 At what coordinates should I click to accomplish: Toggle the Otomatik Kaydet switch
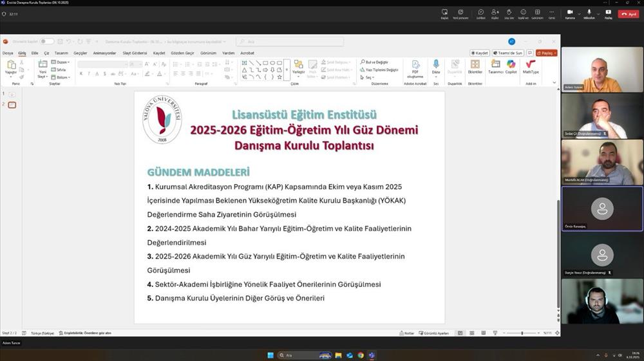pyautogui.click(x=47, y=41)
